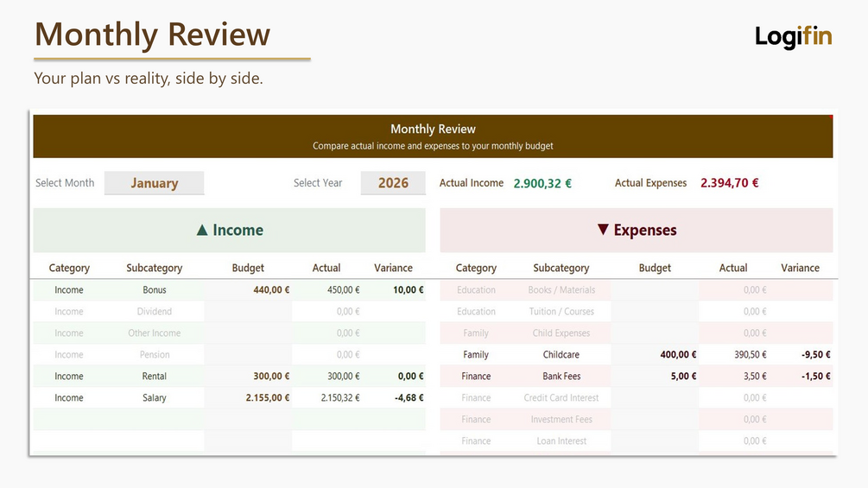The height and width of the screenshot is (488, 868).
Task: Select the Salary budget 2.155,00 €
Action: (x=268, y=398)
